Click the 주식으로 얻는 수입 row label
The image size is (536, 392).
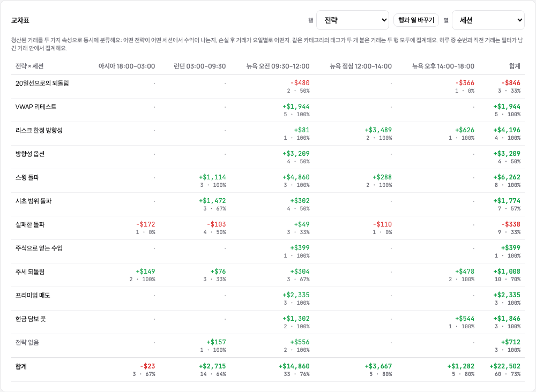(39, 248)
